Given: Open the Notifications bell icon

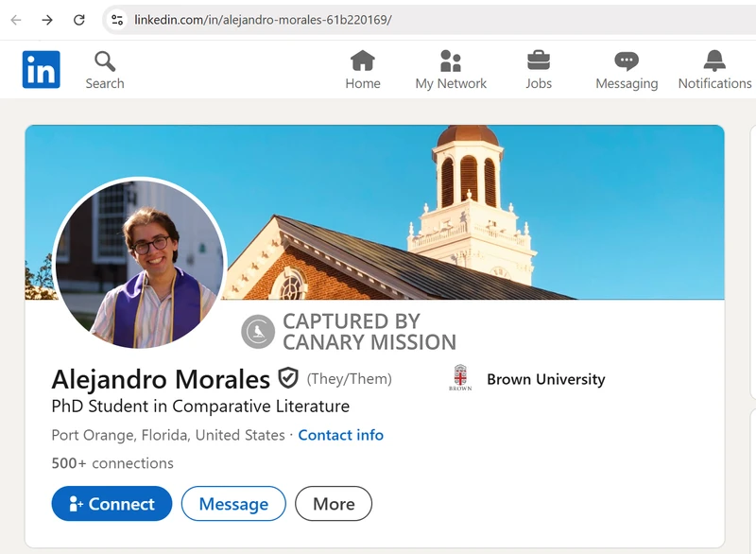Looking at the screenshot, I should pyautogui.click(x=714, y=61).
